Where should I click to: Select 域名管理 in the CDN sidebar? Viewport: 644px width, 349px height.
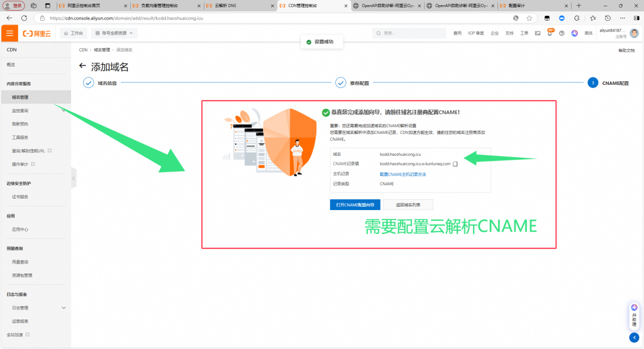20,97
